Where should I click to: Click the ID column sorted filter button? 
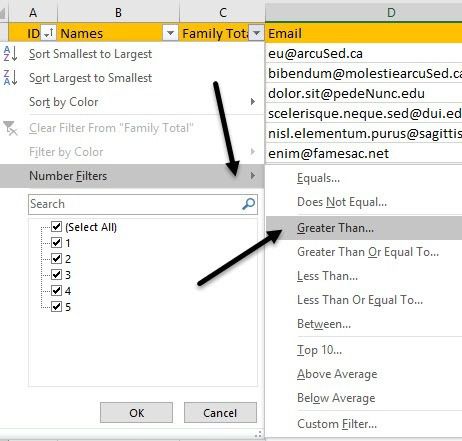[48, 33]
